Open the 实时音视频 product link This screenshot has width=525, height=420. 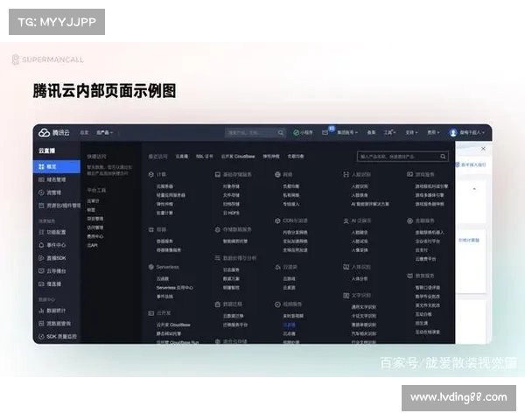(293, 316)
